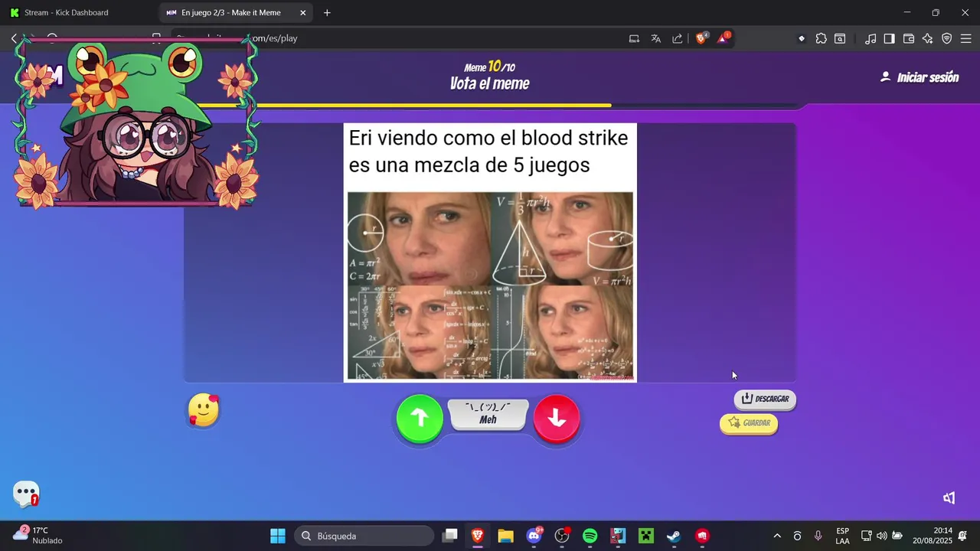The width and height of the screenshot is (980, 551).
Task: Open the volume tray icon
Action: pyautogui.click(x=881, y=536)
